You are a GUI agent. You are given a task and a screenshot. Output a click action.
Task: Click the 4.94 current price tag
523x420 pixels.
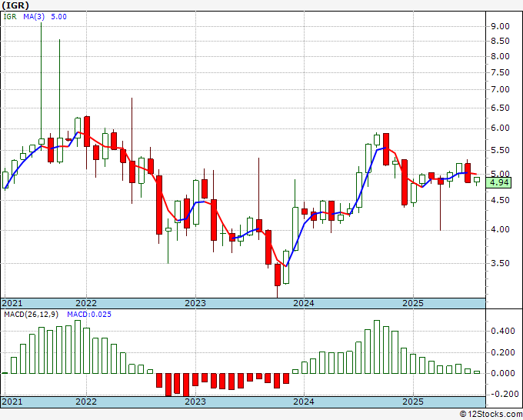(x=498, y=182)
